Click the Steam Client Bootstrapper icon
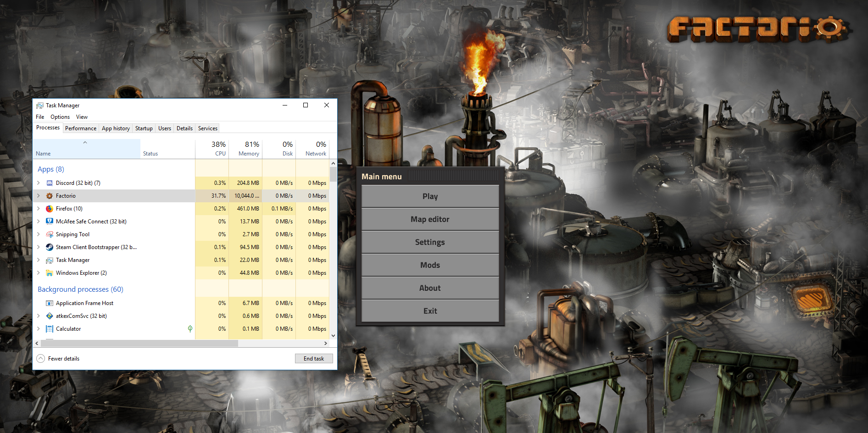Viewport: 868px width, 433px height. (50, 247)
